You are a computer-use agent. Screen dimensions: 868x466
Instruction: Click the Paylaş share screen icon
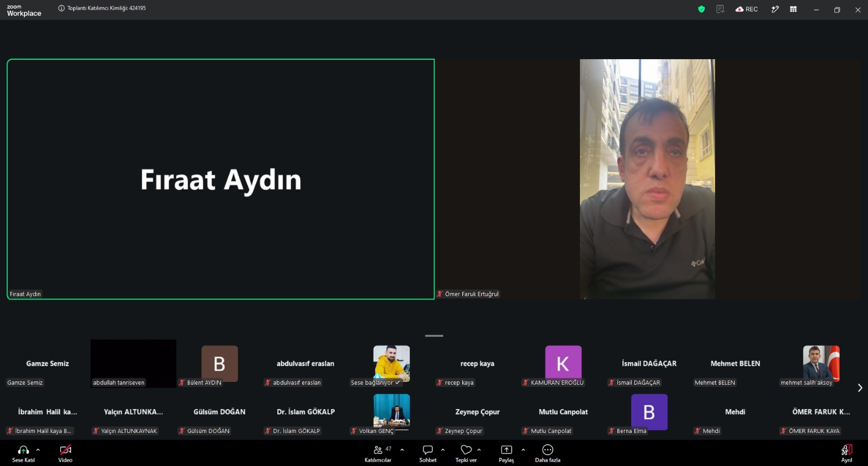tap(506, 450)
